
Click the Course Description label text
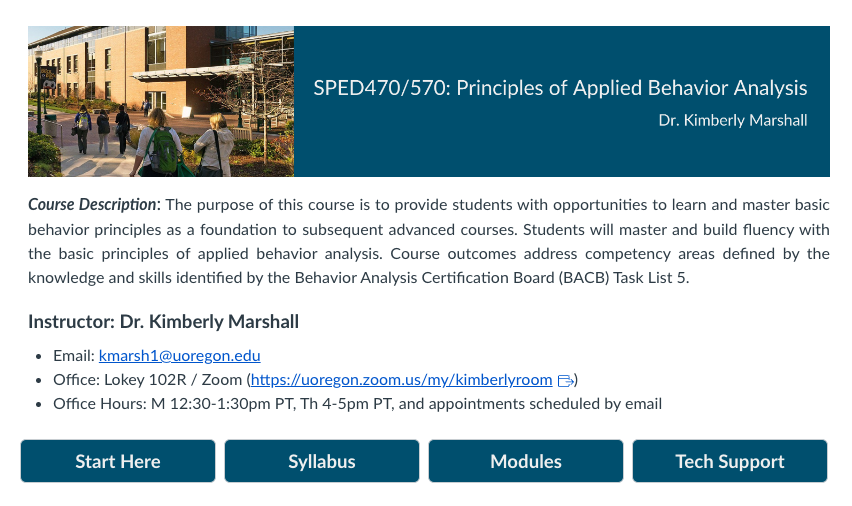pyautogui.click(x=92, y=204)
